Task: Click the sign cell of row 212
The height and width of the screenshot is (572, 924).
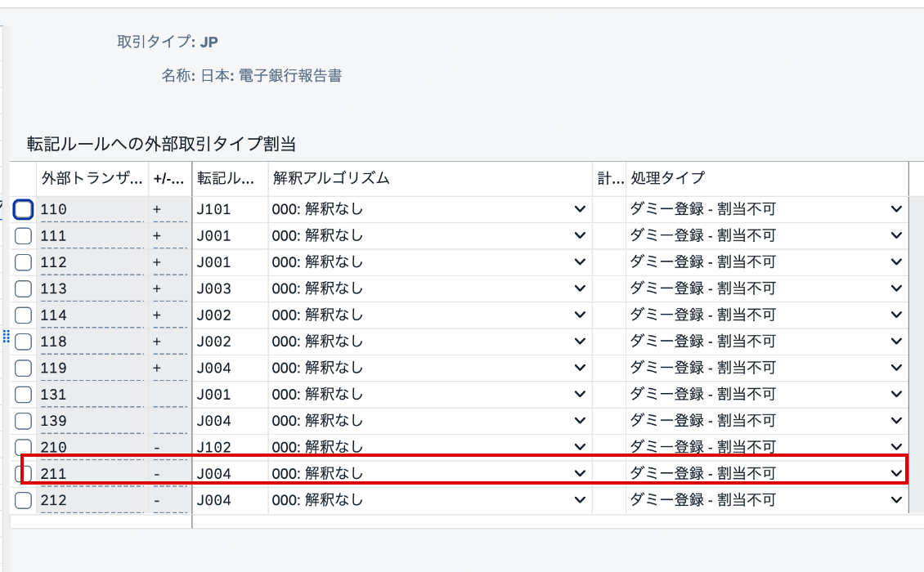Action: tap(170, 500)
